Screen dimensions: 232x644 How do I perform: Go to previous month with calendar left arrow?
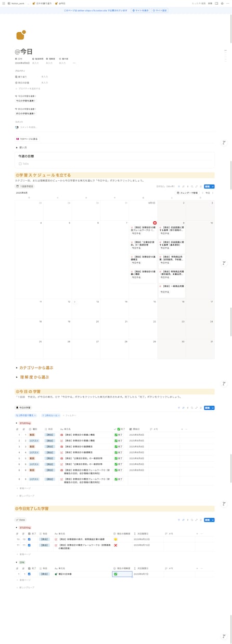point(202,193)
